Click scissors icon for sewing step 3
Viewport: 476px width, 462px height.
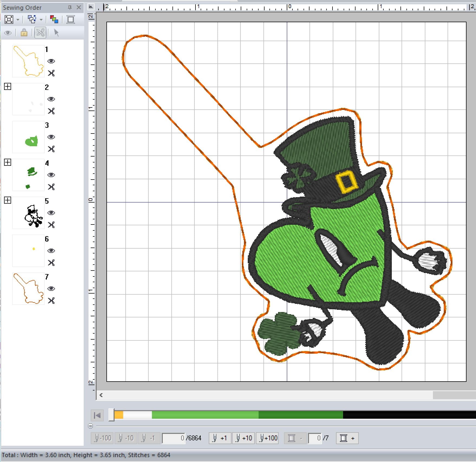(x=51, y=149)
